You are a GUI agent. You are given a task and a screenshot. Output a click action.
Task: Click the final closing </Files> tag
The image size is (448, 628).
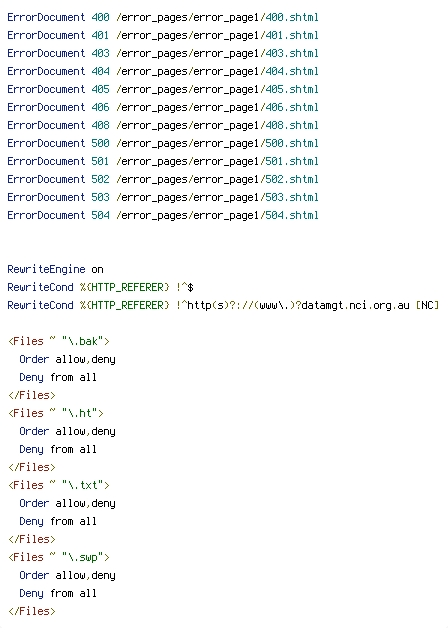32,612
